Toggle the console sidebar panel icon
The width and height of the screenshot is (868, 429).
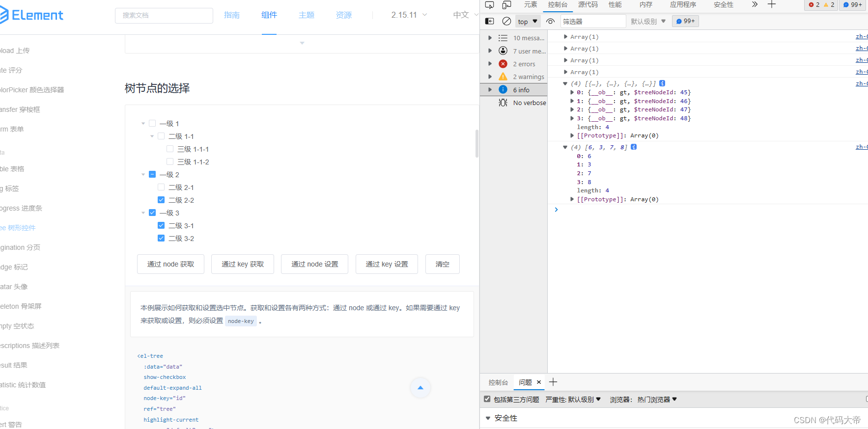click(x=489, y=21)
